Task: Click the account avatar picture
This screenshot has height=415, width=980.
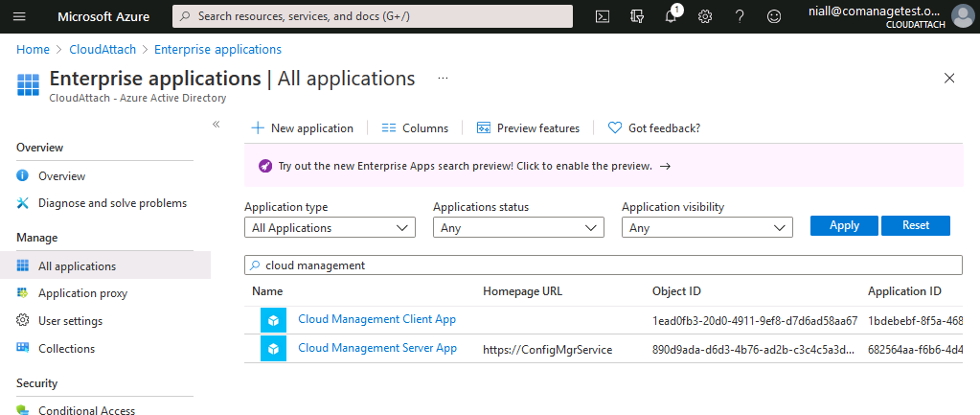Action: 963,17
